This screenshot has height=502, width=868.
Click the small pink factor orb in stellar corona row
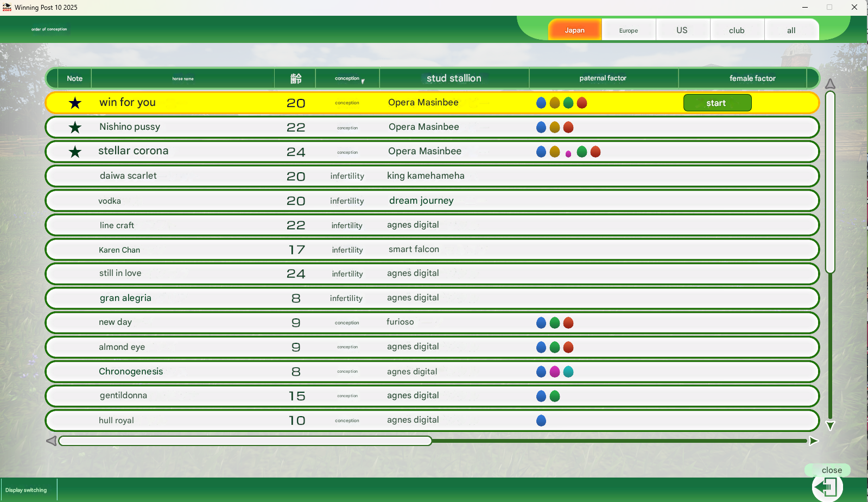click(x=568, y=154)
